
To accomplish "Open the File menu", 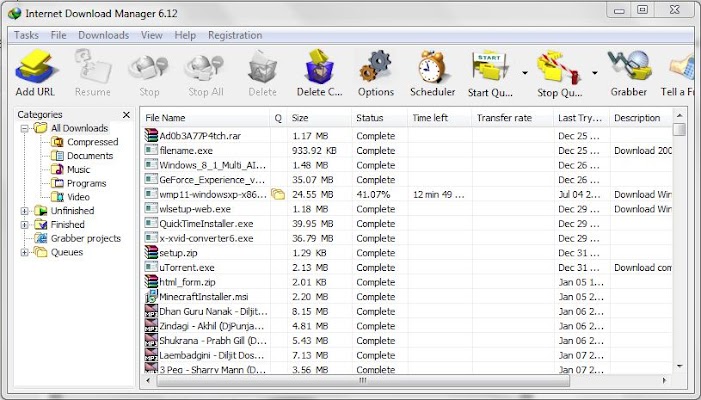I will point(58,35).
